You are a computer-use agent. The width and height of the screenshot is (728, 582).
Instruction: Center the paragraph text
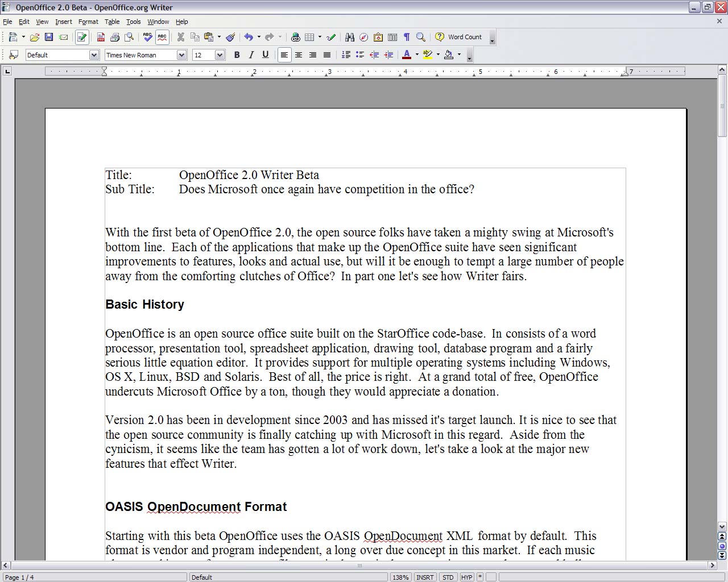pyautogui.click(x=298, y=55)
